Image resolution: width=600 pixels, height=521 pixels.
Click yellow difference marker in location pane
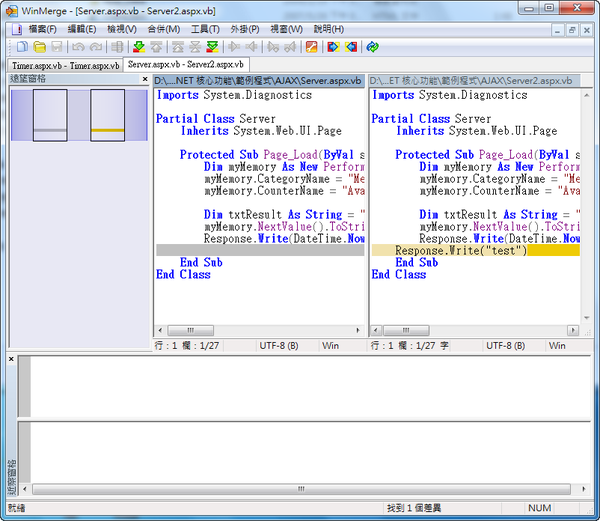pyautogui.click(x=108, y=130)
